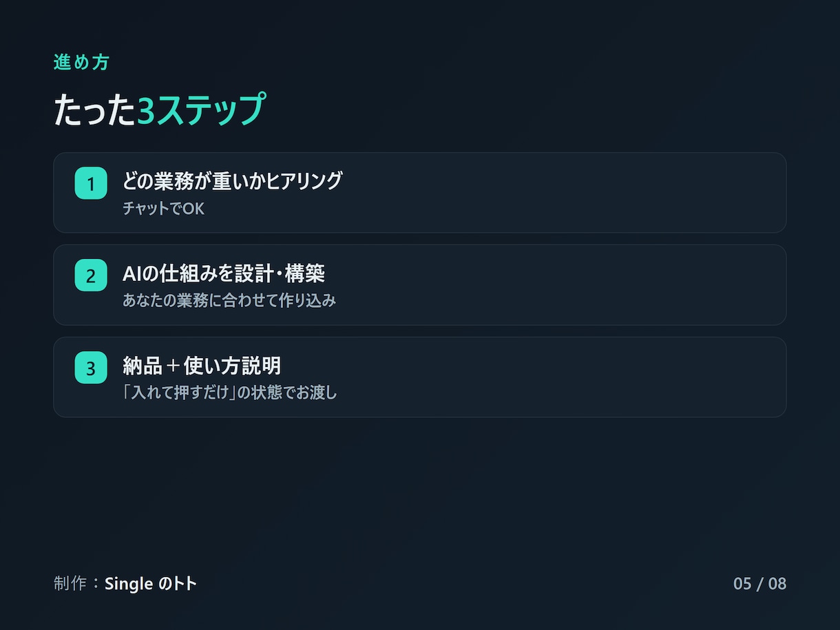Click the white たった title text
840x630 pixels.
[x=95, y=110]
